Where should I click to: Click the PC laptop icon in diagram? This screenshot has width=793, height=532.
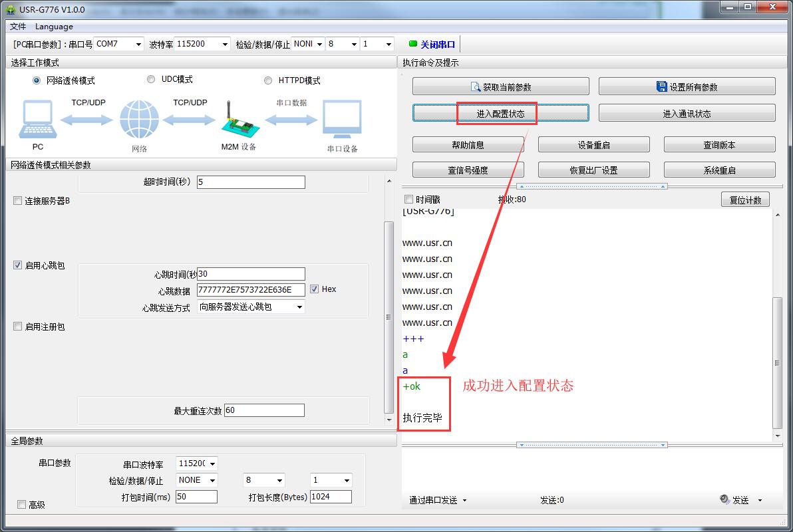pos(37,120)
